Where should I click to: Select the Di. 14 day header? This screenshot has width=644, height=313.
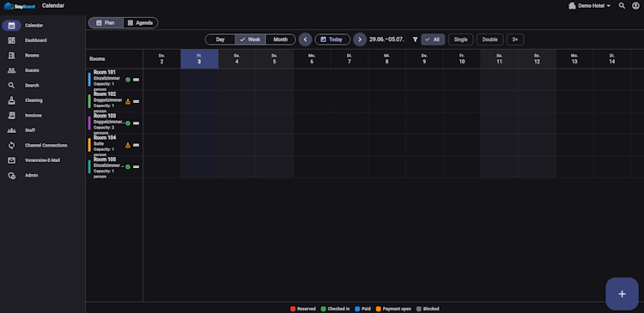click(x=612, y=59)
